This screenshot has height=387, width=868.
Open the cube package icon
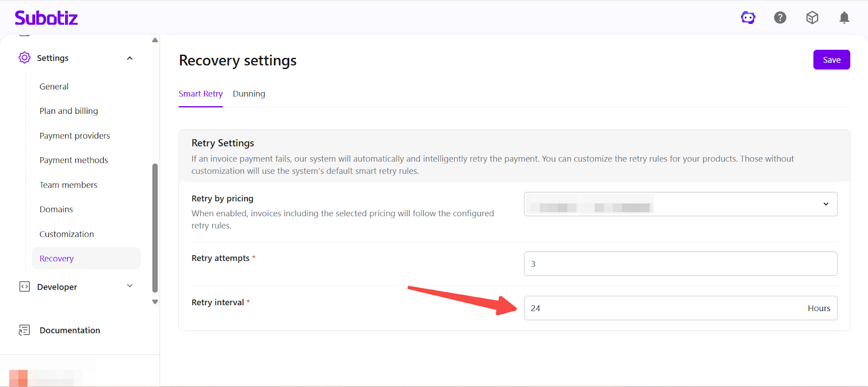pos(812,18)
